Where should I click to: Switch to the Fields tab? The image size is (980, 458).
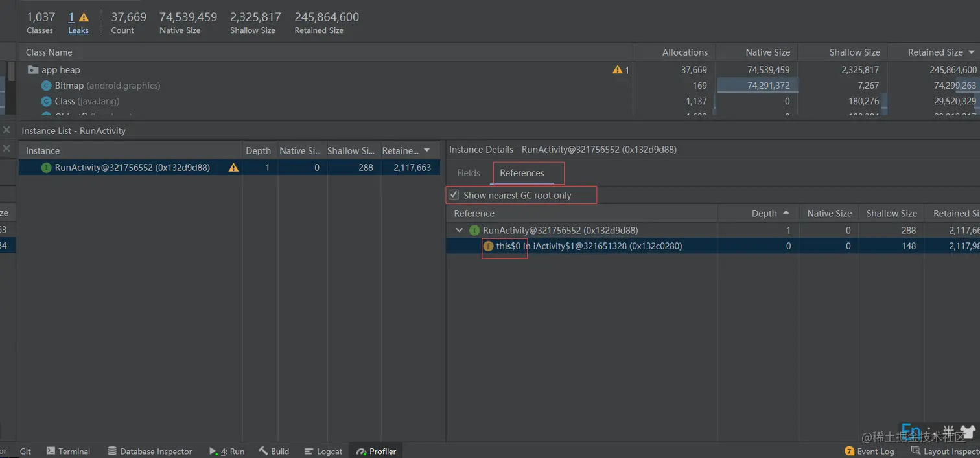pyautogui.click(x=469, y=173)
